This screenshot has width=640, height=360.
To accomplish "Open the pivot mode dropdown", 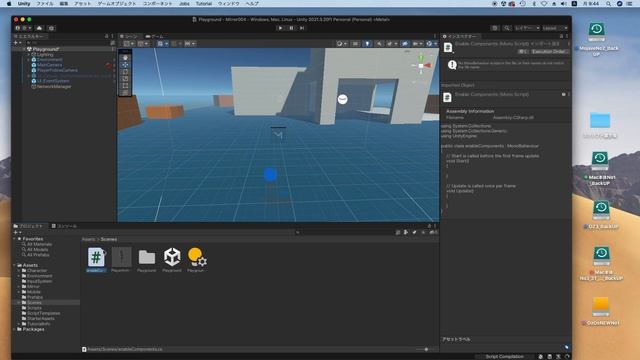I will (129, 43).
